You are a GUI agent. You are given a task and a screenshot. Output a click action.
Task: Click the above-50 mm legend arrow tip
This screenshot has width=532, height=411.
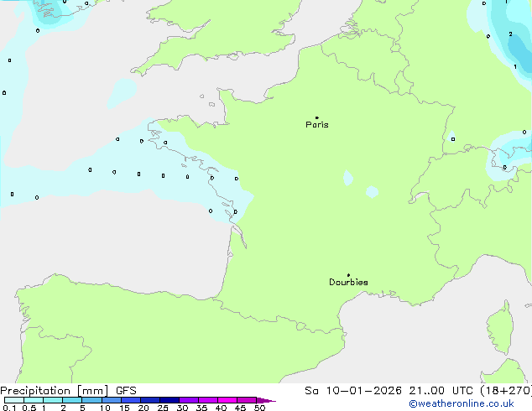266,400
